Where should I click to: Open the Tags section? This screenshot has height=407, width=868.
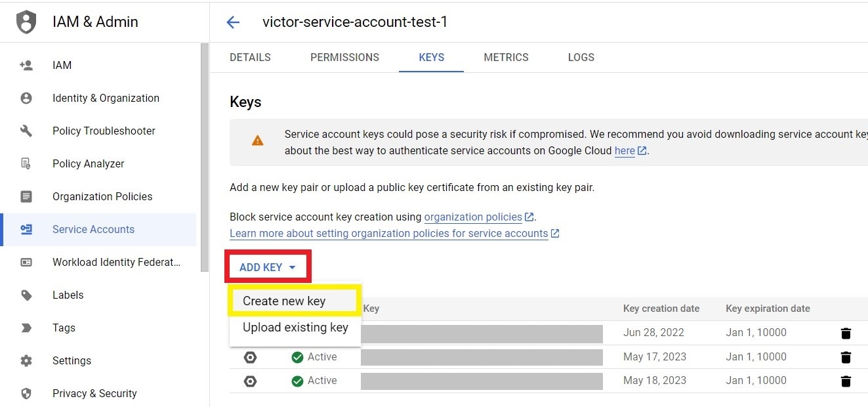click(x=65, y=328)
